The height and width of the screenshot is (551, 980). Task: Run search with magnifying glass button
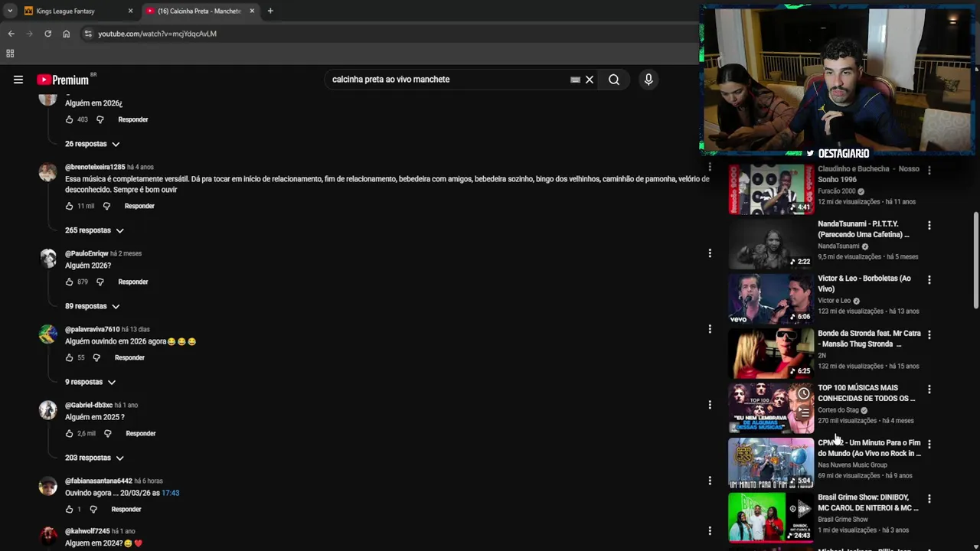tap(614, 80)
